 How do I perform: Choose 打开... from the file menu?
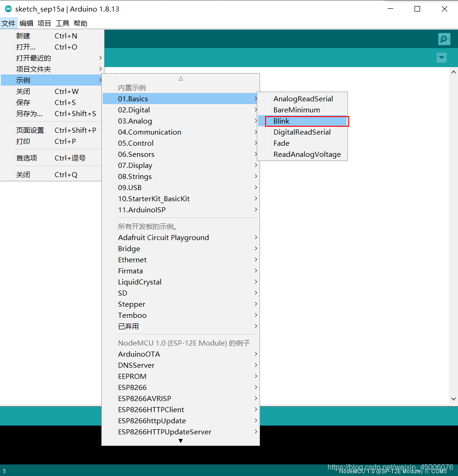52,47
